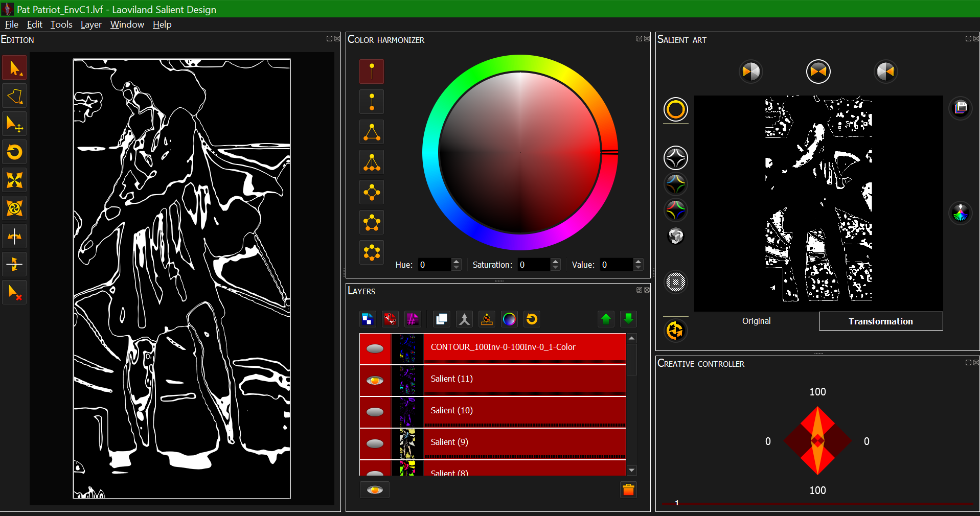The image size is (980, 516).
Task: Click the yellow-blue four-point star icon
Action: point(675,184)
